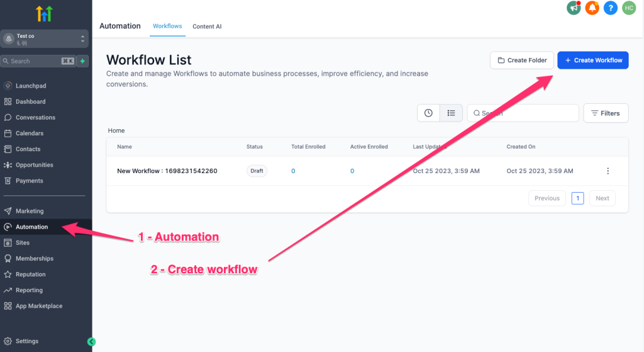Click the Status column header
The height and width of the screenshot is (352, 644).
[x=254, y=146]
